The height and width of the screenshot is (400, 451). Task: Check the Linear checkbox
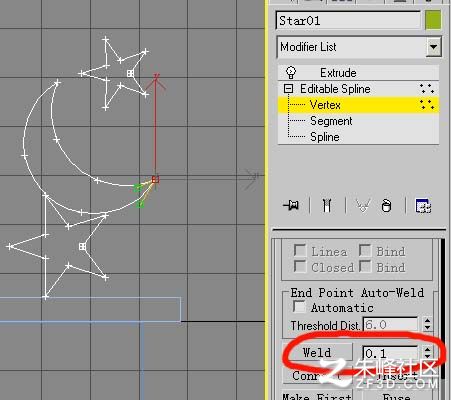[x=300, y=250]
